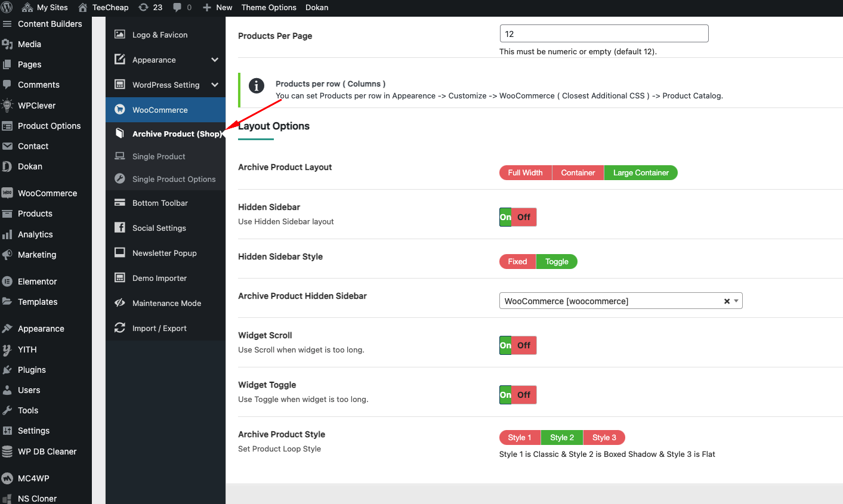Click the Tools wrench icon

7,410
